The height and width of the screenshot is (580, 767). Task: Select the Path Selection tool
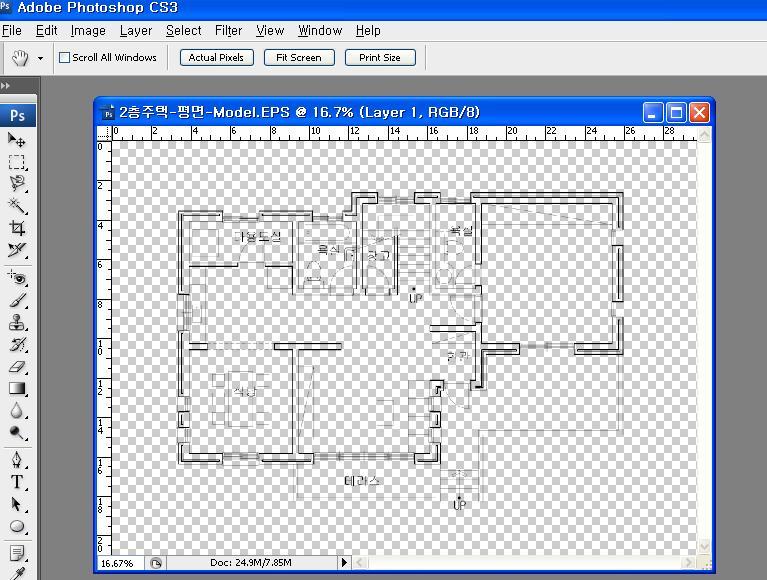[17, 504]
